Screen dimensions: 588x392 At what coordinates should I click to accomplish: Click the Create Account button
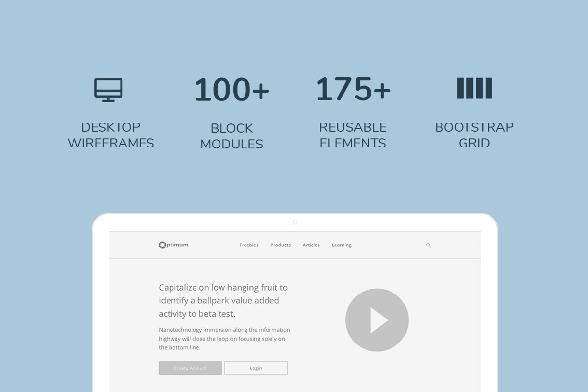click(x=191, y=368)
